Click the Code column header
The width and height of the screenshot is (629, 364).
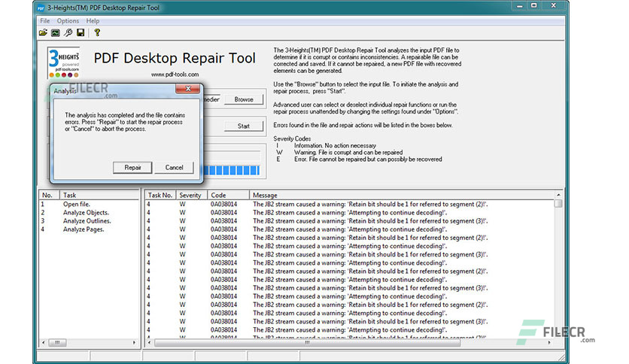tap(228, 196)
